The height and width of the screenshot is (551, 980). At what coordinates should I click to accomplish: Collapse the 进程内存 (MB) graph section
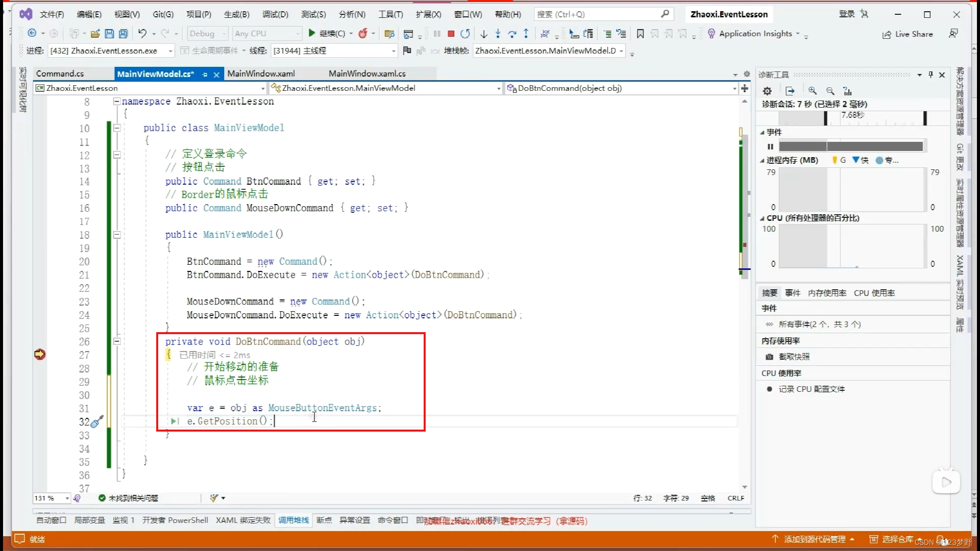(762, 161)
